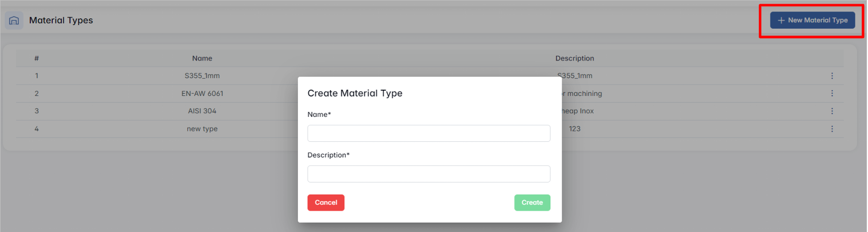Viewport: 868px width, 232px height.
Task: Click the green Create button
Action: click(x=532, y=203)
